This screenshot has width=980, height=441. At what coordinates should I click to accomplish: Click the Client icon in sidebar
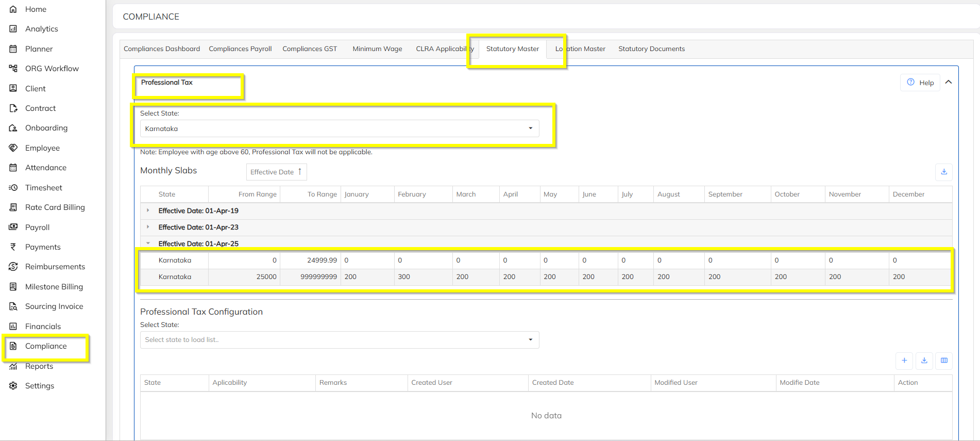(13, 89)
